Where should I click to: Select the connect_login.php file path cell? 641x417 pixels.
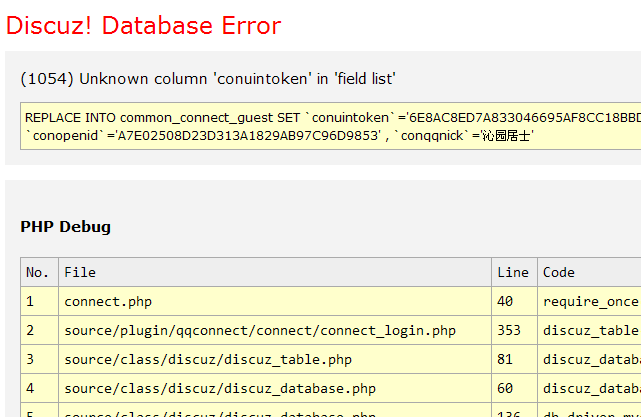[260, 330]
